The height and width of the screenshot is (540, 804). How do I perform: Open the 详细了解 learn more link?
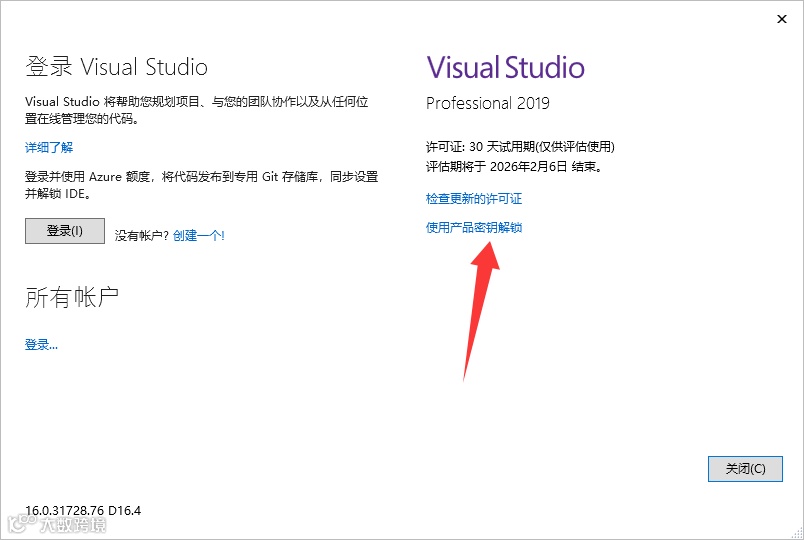coord(49,148)
